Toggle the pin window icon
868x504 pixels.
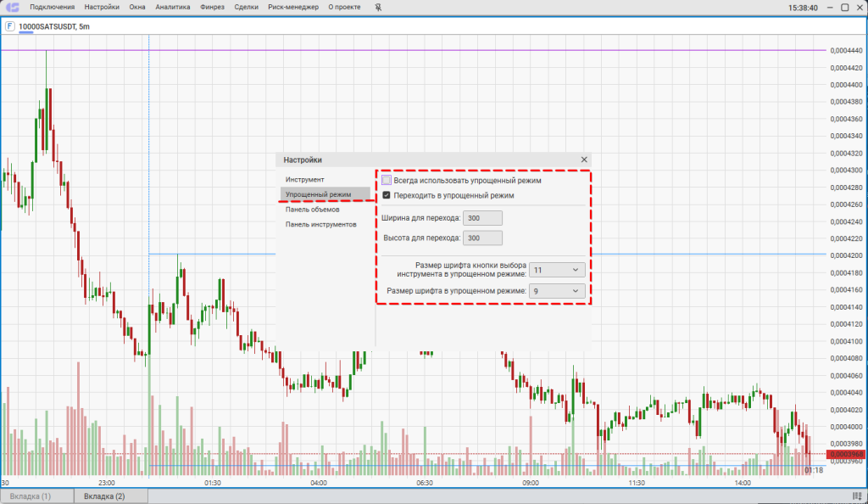pos(378,7)
